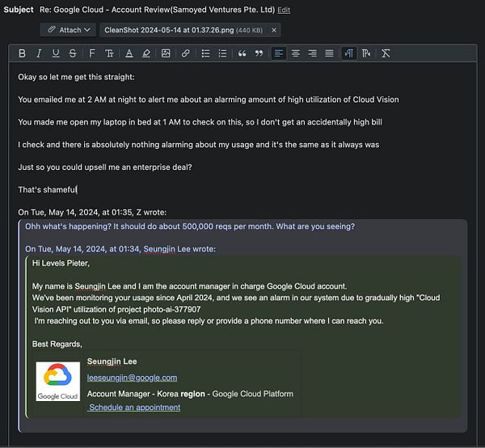Screen dimensions: 485x448
Task: Click the Google Cloud logo image
Action: click(58, 382)
